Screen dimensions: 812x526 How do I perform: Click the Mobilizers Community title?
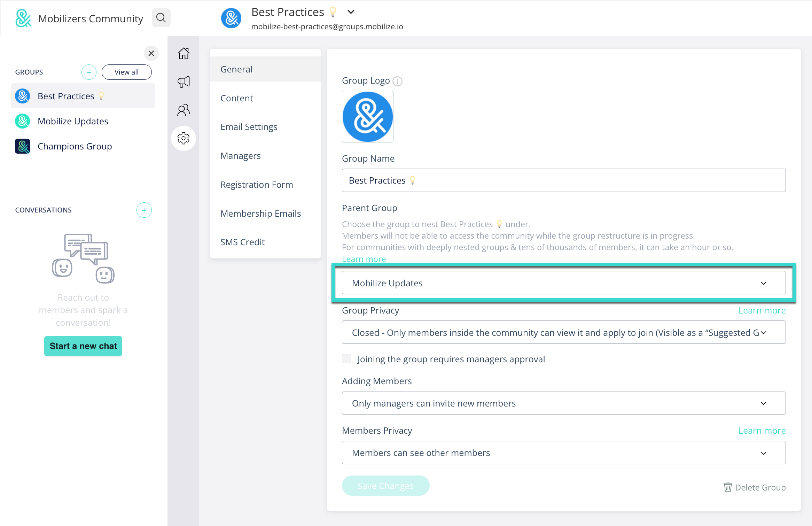pyautogui.click(x=91, y=18)
